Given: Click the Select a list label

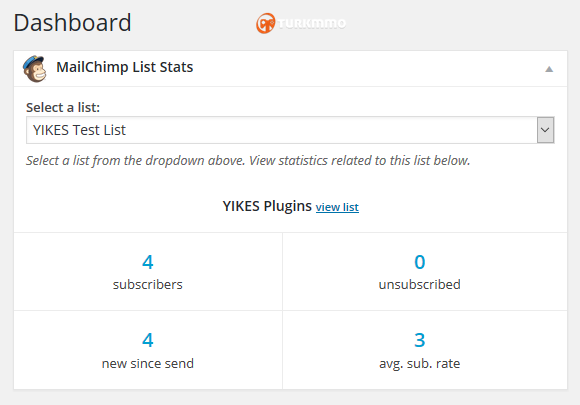Looking at the screenshot, I should coord(63,108).
